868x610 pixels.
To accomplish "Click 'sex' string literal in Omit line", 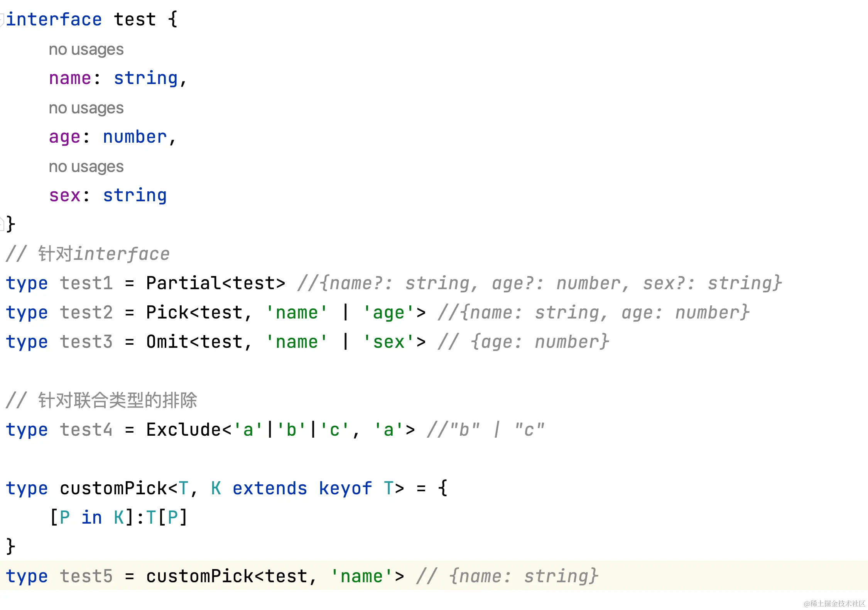I will [389, 342].
